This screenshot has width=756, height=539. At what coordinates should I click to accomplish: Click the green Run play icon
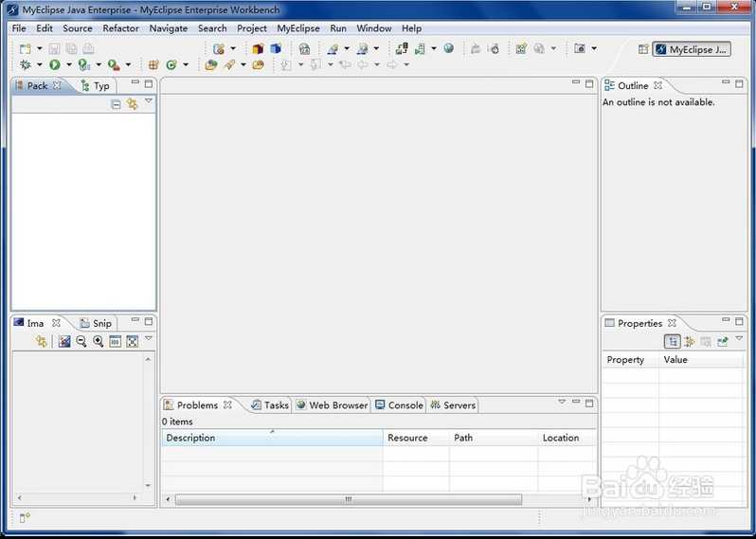[55, 64]
